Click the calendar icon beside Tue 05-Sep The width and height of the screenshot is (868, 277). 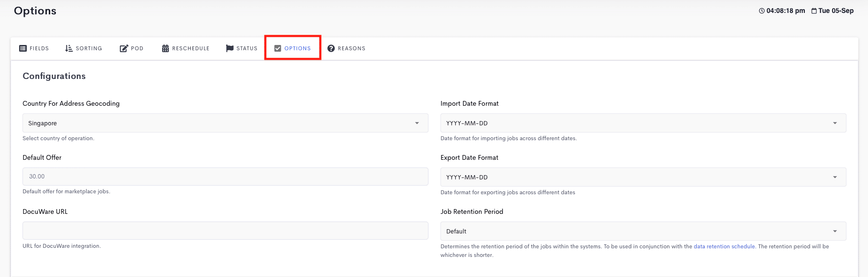pos(814,11)
